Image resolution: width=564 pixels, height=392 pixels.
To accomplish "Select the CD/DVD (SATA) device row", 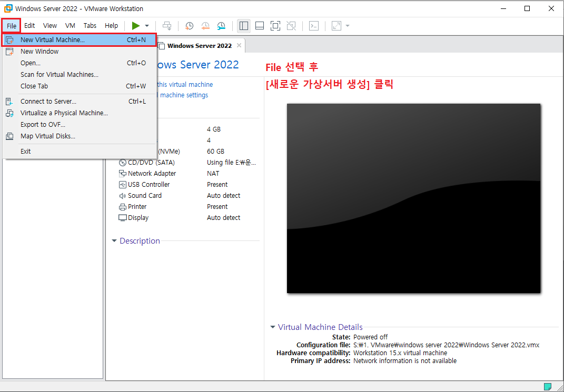I will coord(188,163).
